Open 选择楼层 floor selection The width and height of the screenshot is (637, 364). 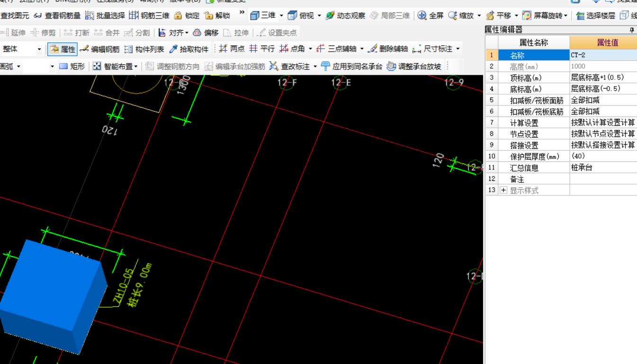pyautogui.click(x=595, y=16)
